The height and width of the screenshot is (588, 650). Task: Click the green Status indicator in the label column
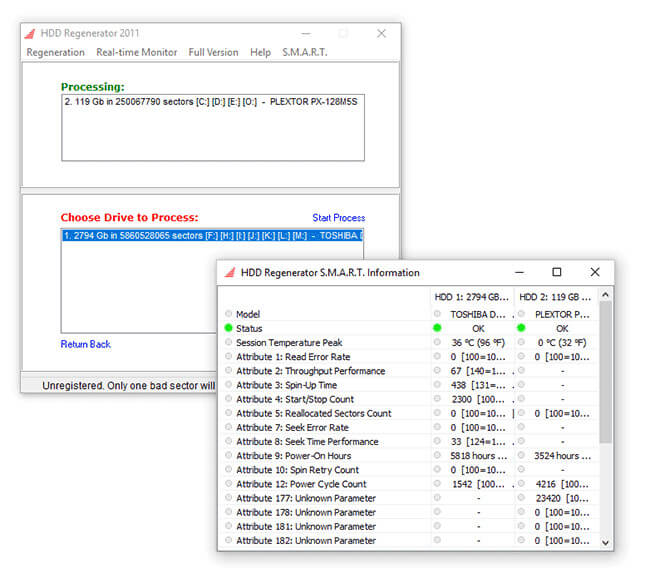(228, 328)
